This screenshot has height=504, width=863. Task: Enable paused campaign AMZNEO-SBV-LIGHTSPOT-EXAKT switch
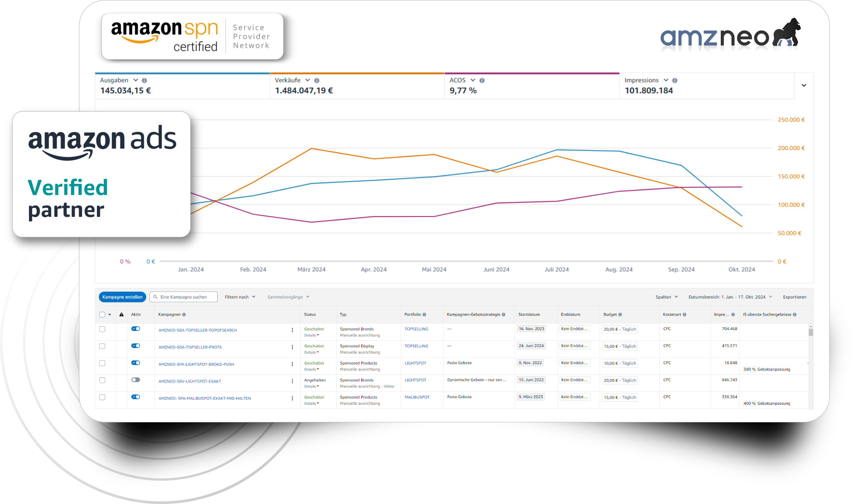136,380
